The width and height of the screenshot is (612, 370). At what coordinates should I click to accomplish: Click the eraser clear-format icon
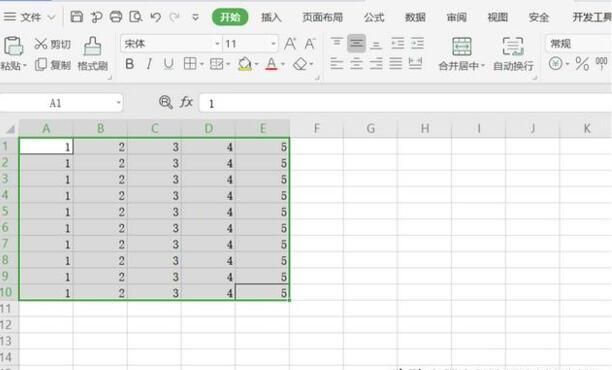[300, 64]
